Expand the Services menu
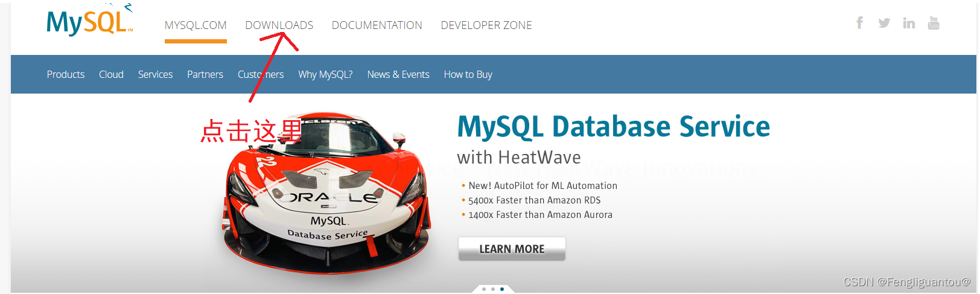 tap(155, 74)
